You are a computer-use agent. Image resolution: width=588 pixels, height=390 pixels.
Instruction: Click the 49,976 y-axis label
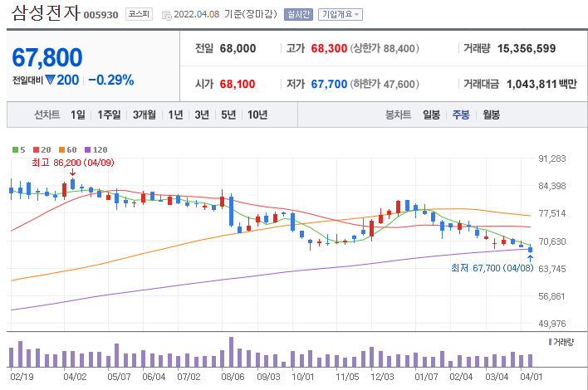pyautogui.click(x=552, y=324)
